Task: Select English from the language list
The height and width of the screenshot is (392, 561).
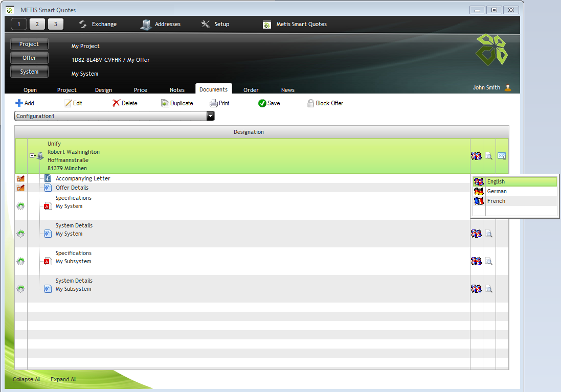Action: 515,181
